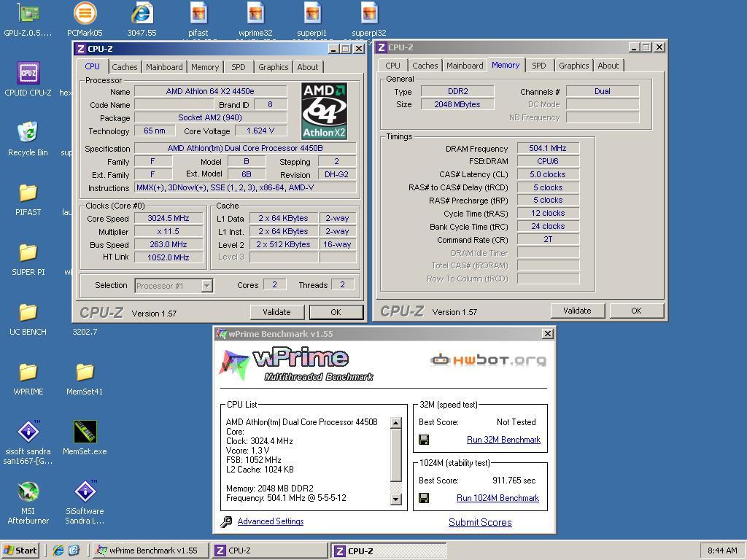
Task: Open About tab in right CPU-Z window
Action: point(608,66)
